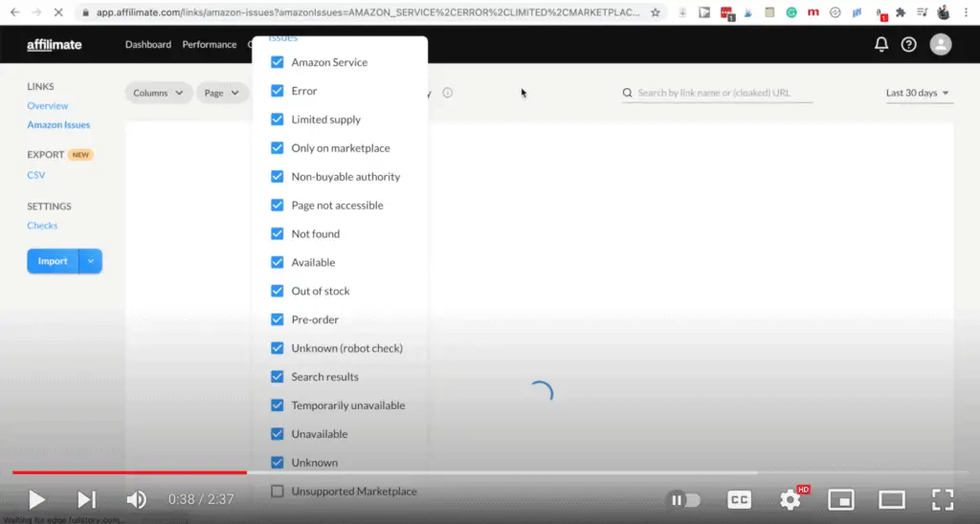Open the user account avatar menu

tap(941, 44)
